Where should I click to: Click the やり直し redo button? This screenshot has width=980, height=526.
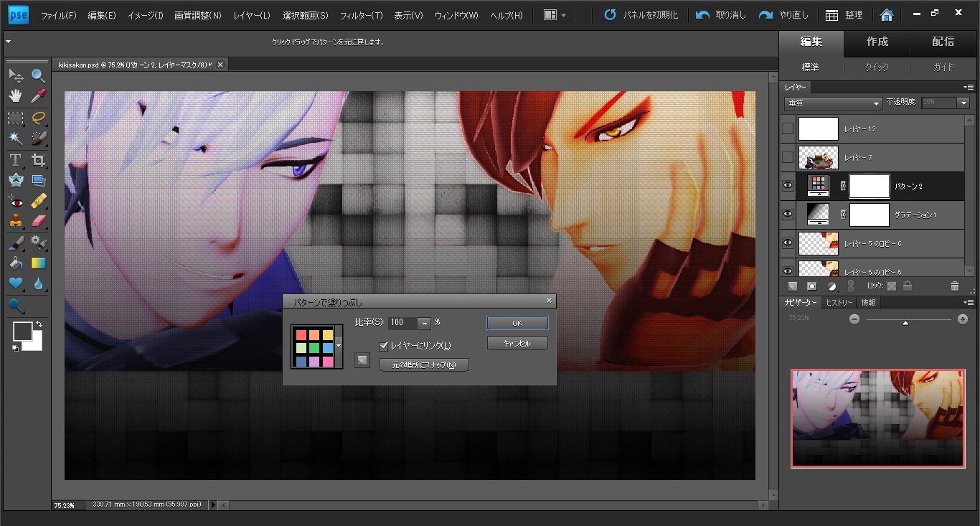click(783, 15)
